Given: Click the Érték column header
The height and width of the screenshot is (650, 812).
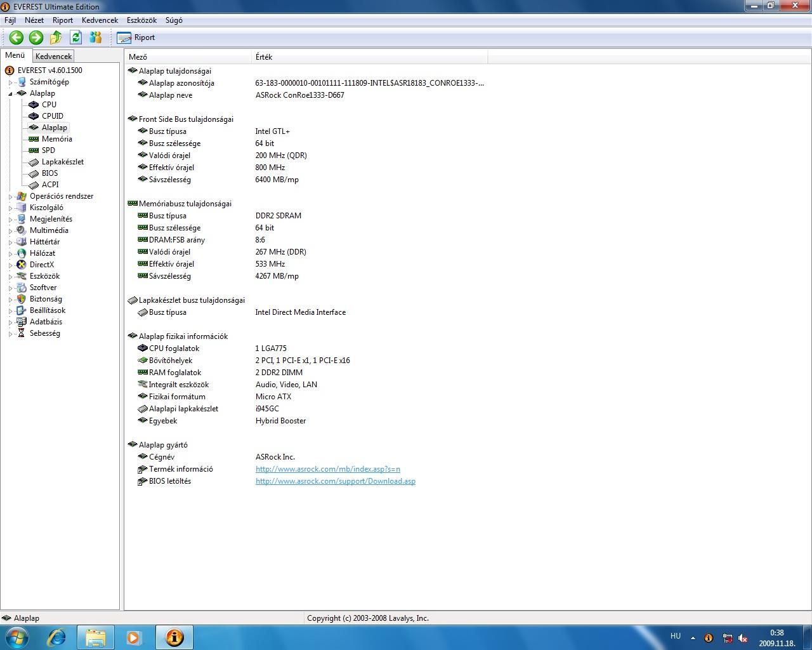Looking at the screenshot, I should point(370,57).
